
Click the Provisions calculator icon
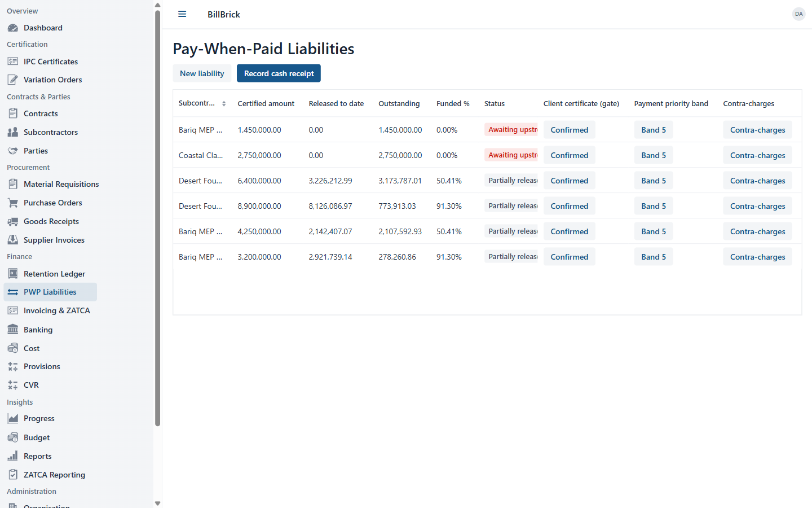point(13,366)
